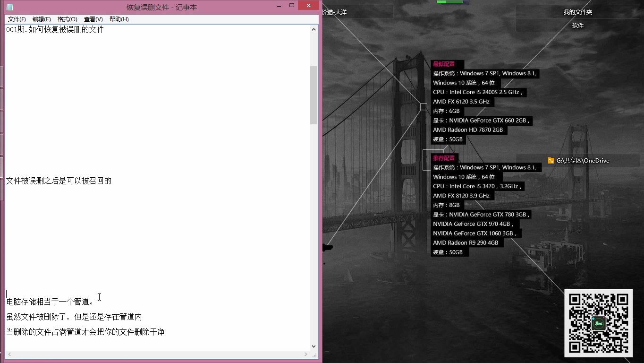The width and height of the screenshot is (644, 363).
Task: Open the 格式(O) menu
Action: click(x=67, y=19)
